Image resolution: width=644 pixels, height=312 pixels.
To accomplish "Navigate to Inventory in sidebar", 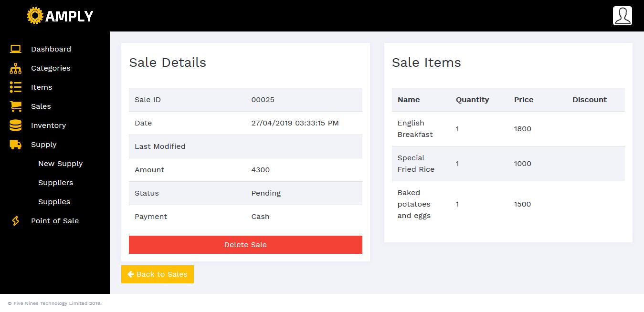I will click(x=48, y=125).
